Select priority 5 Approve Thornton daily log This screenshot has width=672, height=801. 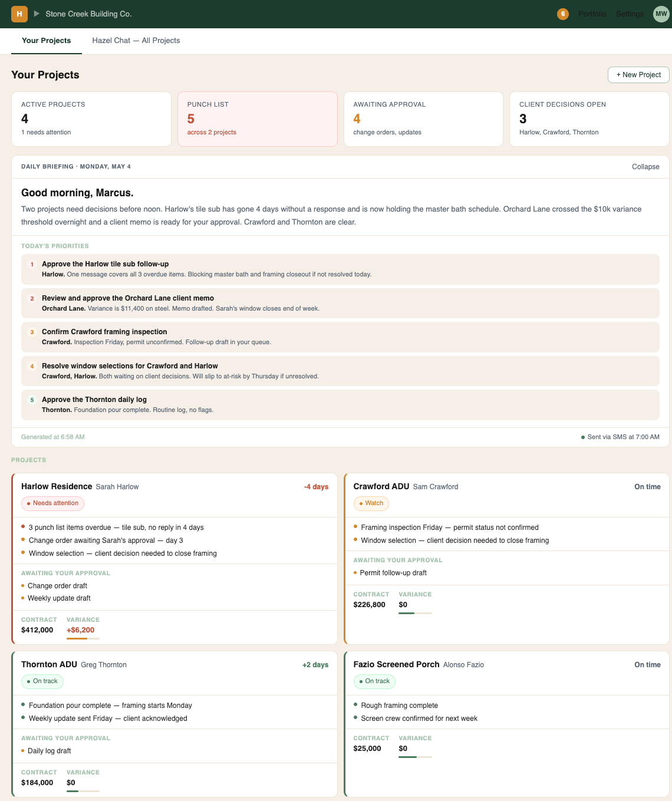(x=340, y=405)
